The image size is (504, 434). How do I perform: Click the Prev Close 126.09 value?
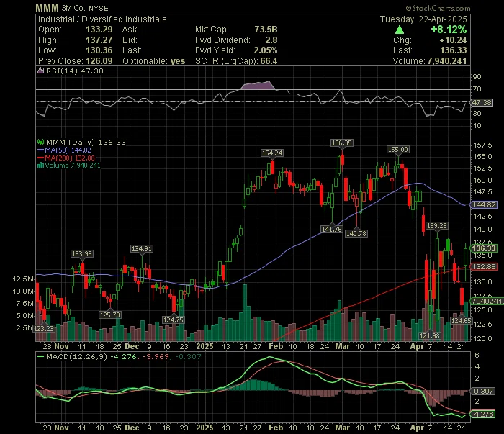click(99, 61)
